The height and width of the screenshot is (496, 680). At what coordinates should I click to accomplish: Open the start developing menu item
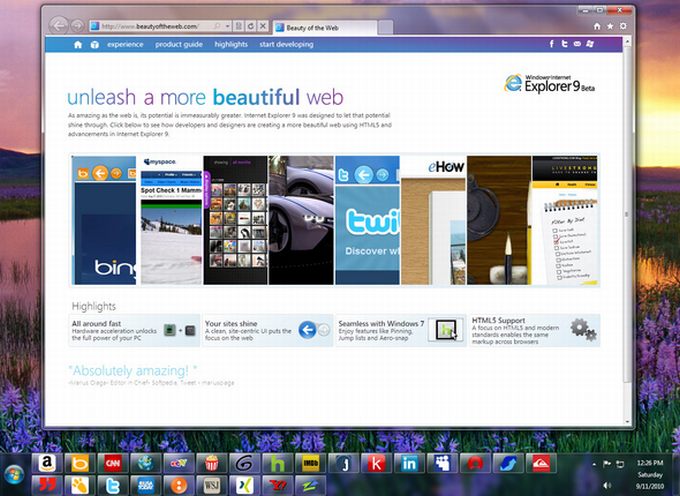[x=286, y=44]
